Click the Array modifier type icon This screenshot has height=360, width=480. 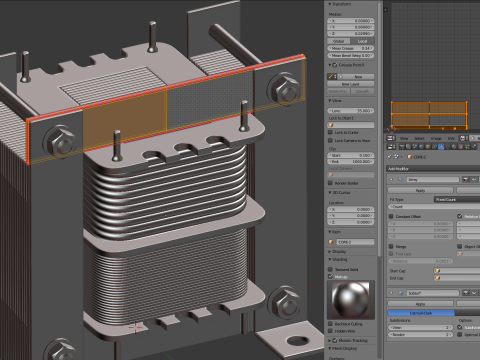click(401, 179)
